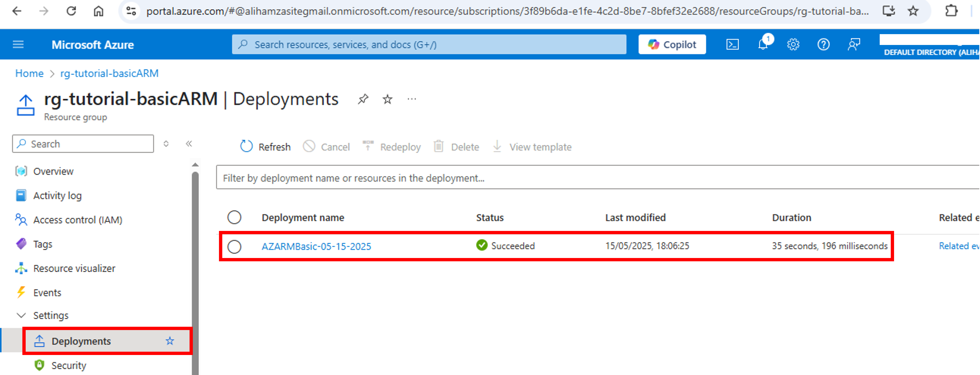Open AZARMBasic-05-15-2025 deployment link
This screenshot has height=375, width=980.
point(316,246)
